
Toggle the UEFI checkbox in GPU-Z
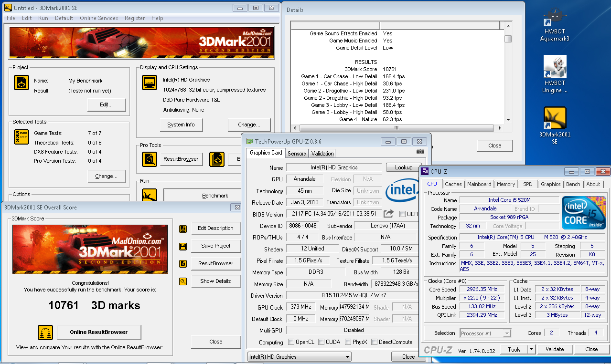[x=402, y=214]
